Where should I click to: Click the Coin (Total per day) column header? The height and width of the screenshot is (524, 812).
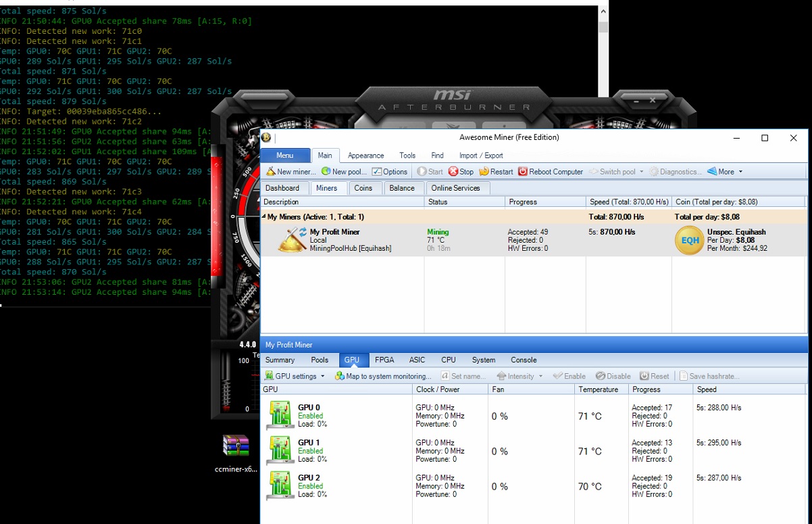739,201
